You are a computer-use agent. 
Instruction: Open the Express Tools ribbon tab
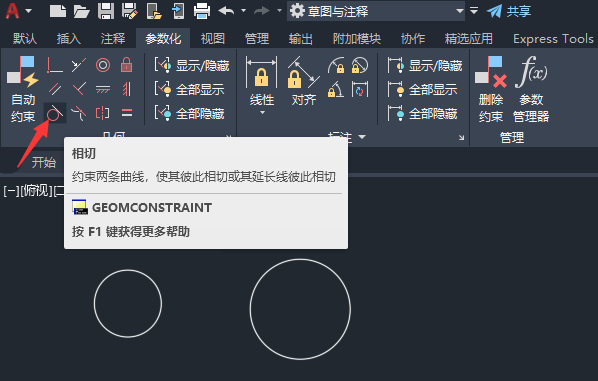(553, 39)
